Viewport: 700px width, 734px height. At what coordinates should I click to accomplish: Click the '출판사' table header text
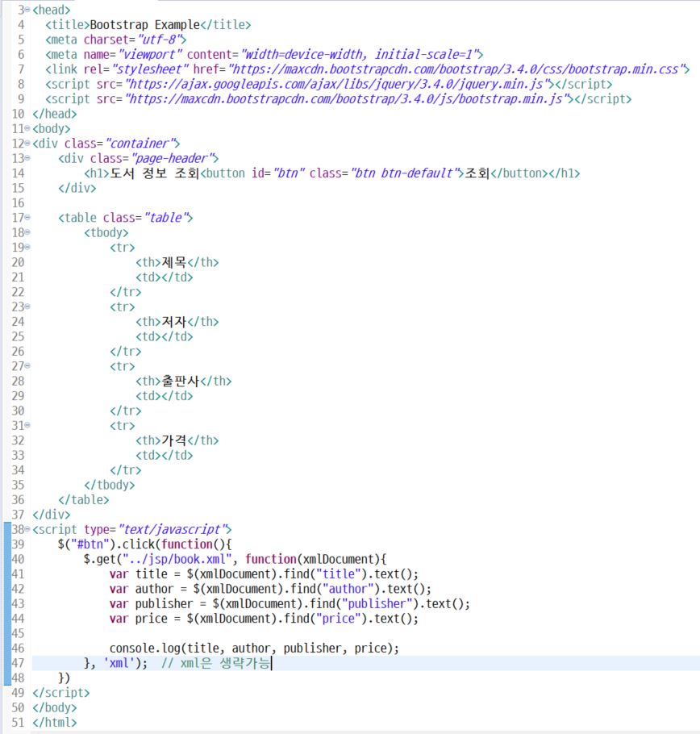click(181, 381)
